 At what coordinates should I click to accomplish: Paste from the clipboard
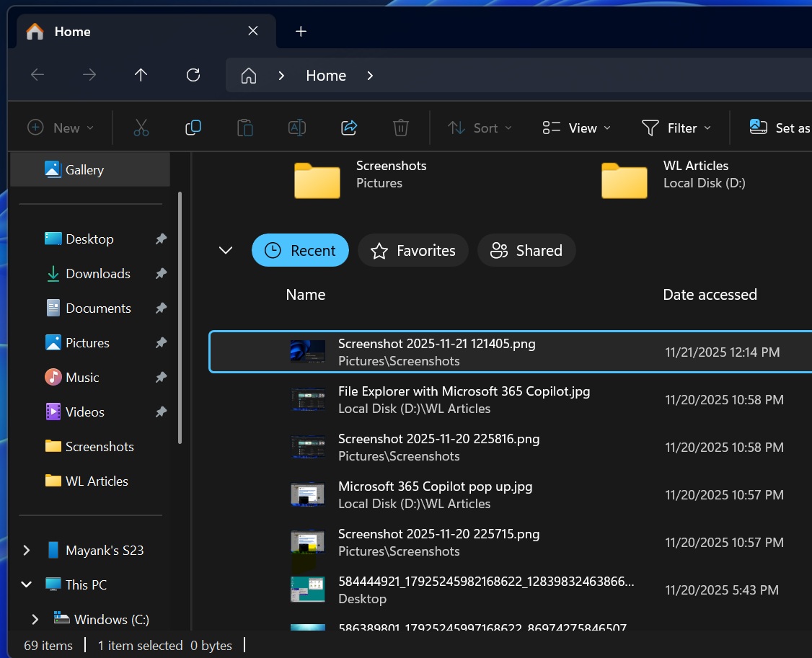point(244,128)
